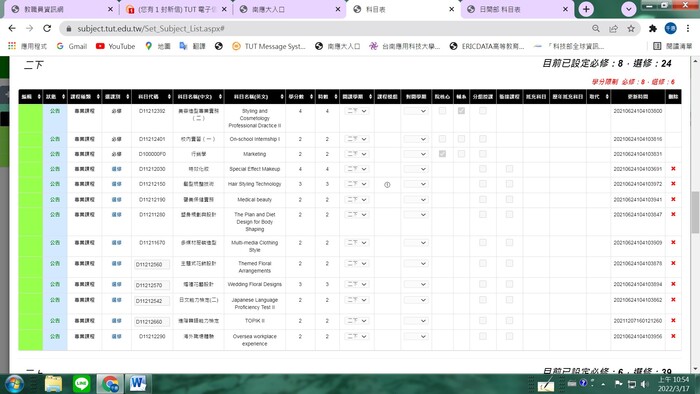
Task: Toggle the first checkbox in Special Effect Makeup row
Action: coord(483,169)
